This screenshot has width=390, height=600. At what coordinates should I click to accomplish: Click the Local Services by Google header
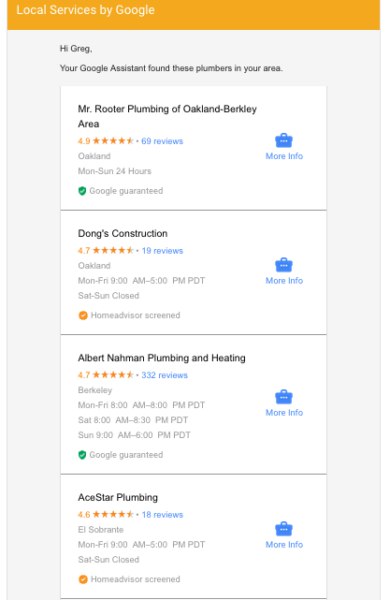85,10
